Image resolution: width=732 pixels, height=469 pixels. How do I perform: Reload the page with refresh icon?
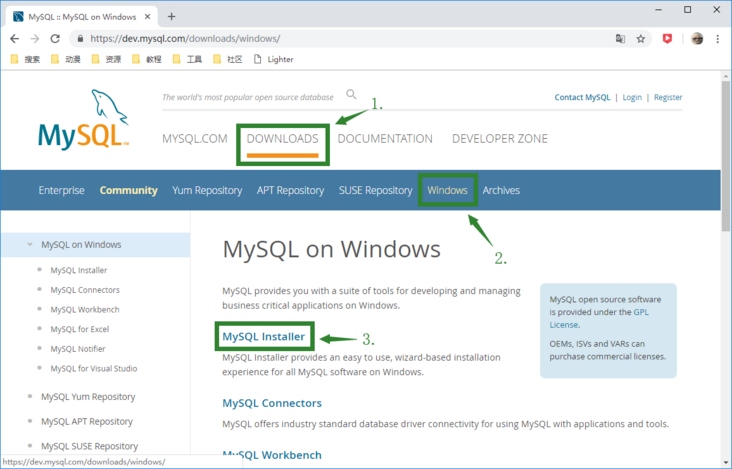pyautogui.click(x=55, y=39)
